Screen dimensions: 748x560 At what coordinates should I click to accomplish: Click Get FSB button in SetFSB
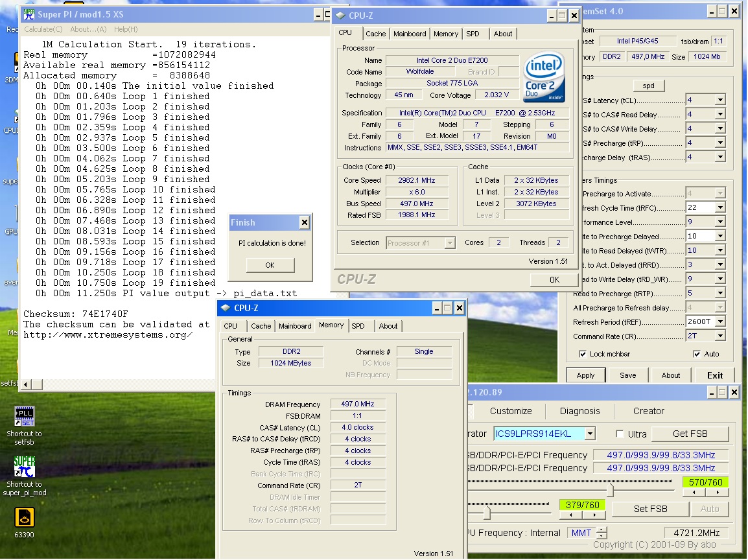[x=690, y=434]
